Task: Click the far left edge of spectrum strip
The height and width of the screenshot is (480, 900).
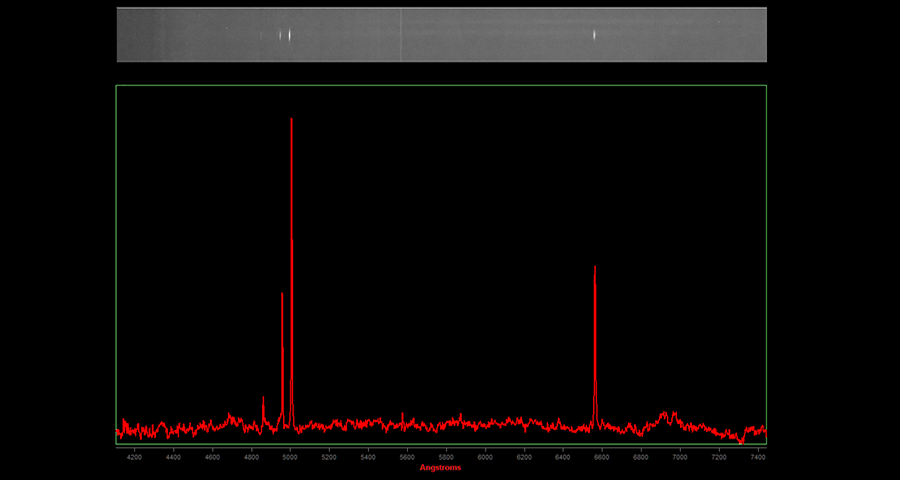Action: (119, 35)
